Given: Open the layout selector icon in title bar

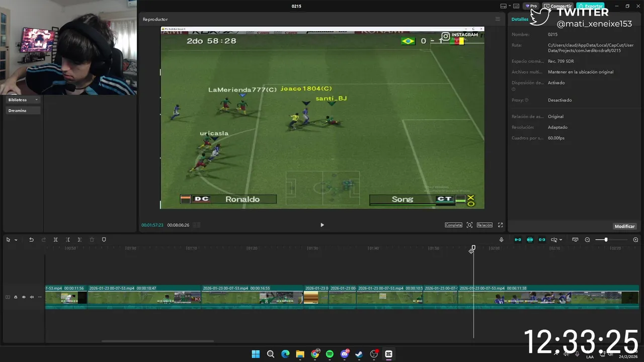Looking at the screenshot, I should [x=503, y=6].
